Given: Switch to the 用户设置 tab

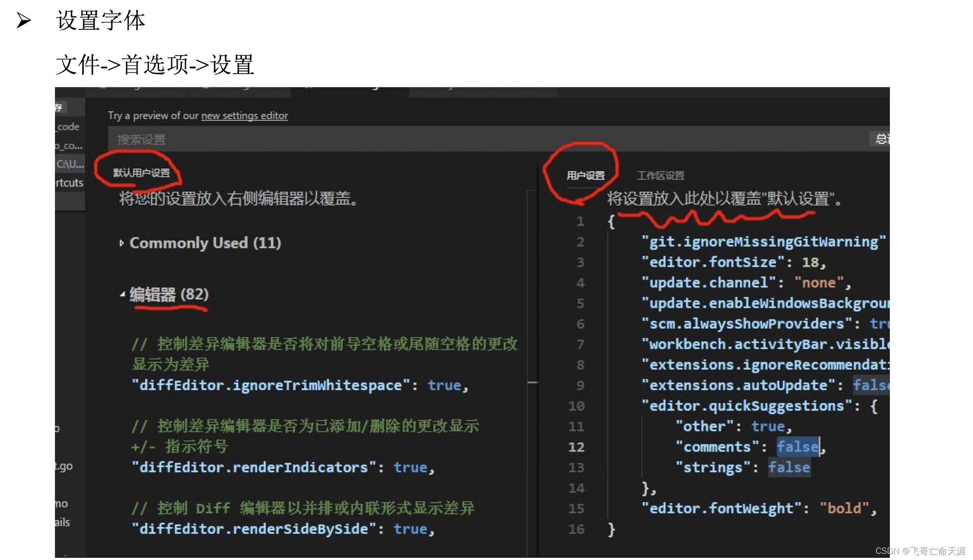Looking at the screenshot, I should 585,176.
